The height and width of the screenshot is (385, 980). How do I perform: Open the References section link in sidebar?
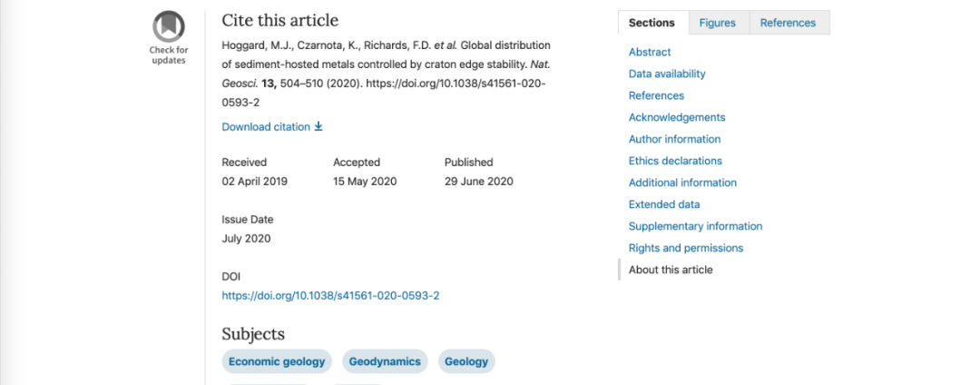656,95
